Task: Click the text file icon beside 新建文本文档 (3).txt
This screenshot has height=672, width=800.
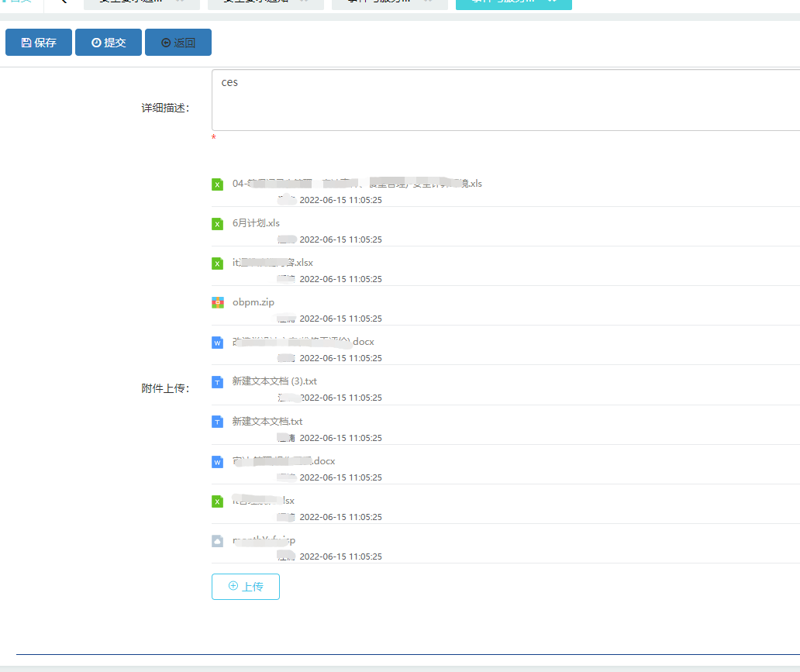Action: point(217,381)
